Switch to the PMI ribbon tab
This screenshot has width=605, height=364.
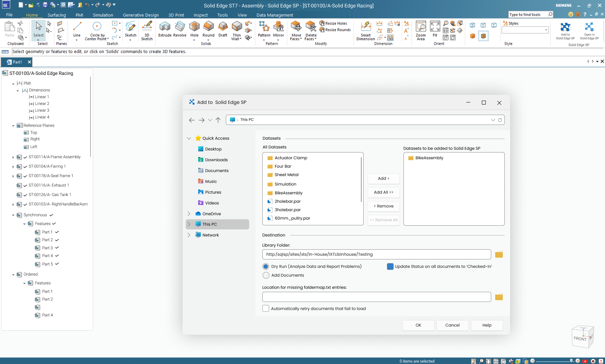coord(79,15)
